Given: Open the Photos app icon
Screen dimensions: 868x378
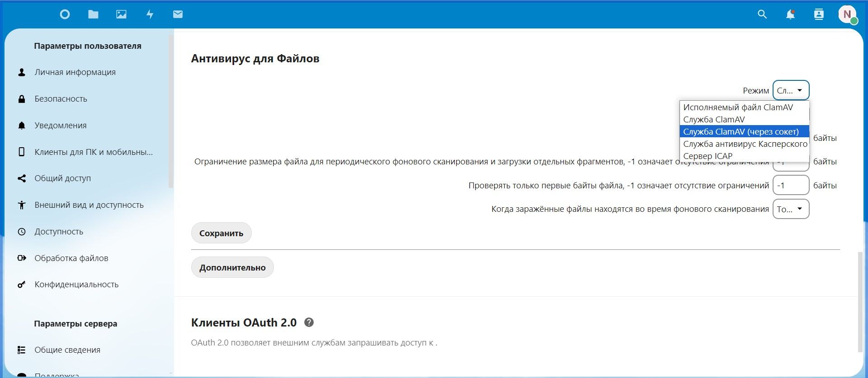Looking at the screenshot, I should pos(121,14).
